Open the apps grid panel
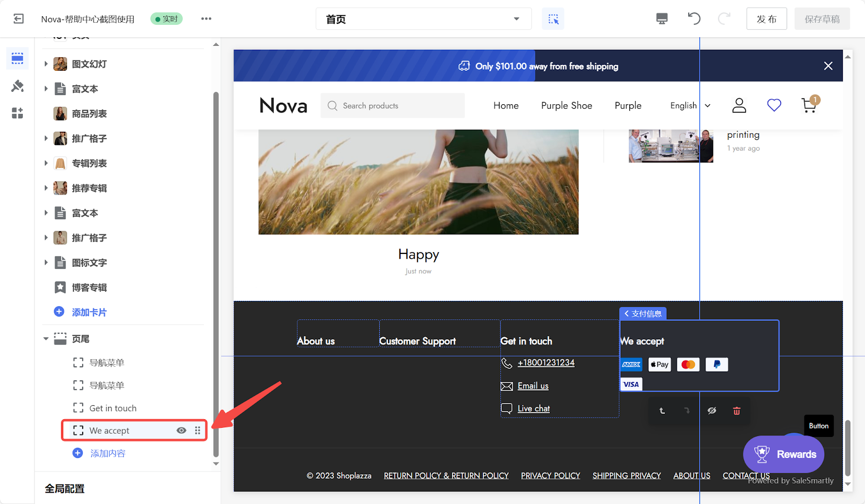 tap(17, 113)
